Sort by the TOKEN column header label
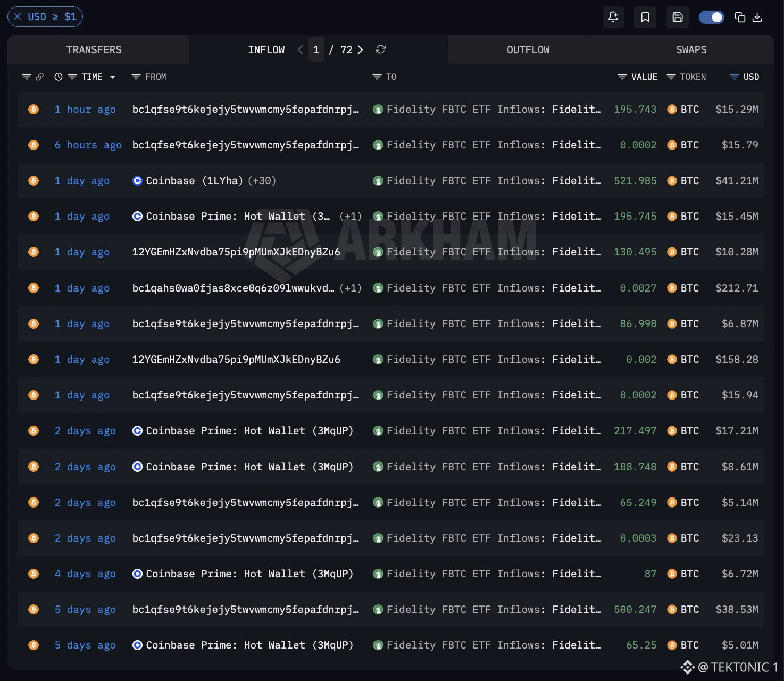Screen dimensions: 784x681 click(x=693, y=77)
